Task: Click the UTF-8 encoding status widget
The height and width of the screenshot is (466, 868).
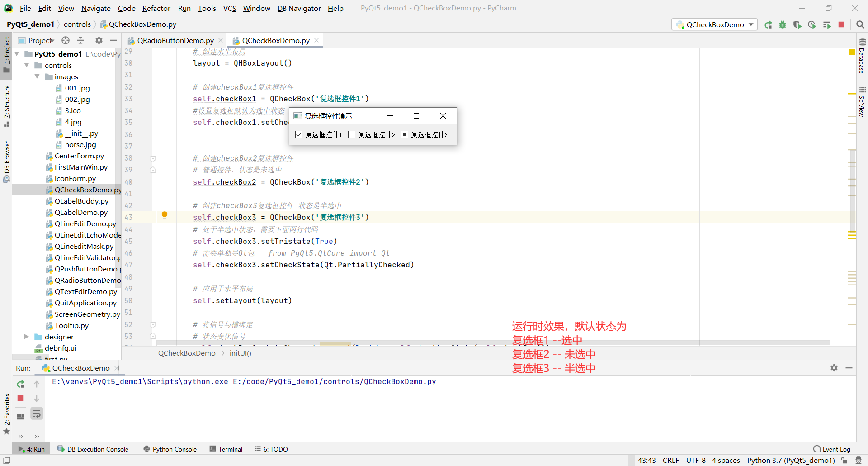Action: point(696,461)
